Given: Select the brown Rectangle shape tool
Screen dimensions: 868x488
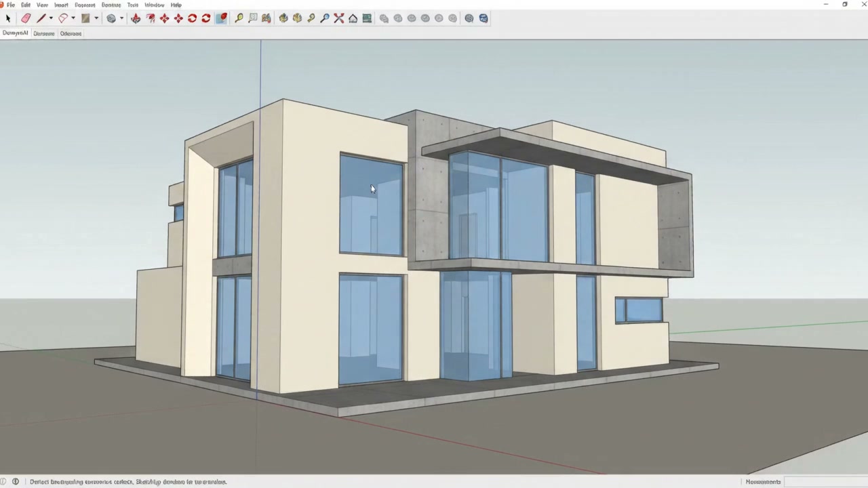Looking at the screenshot, I should [85, 18].
